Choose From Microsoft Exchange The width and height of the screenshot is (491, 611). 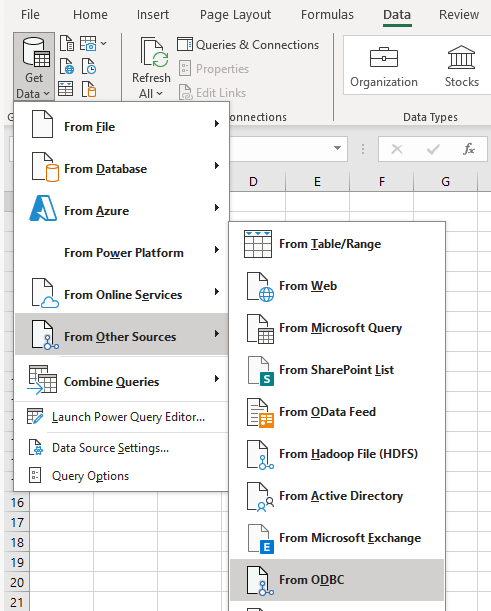(337, 539)
